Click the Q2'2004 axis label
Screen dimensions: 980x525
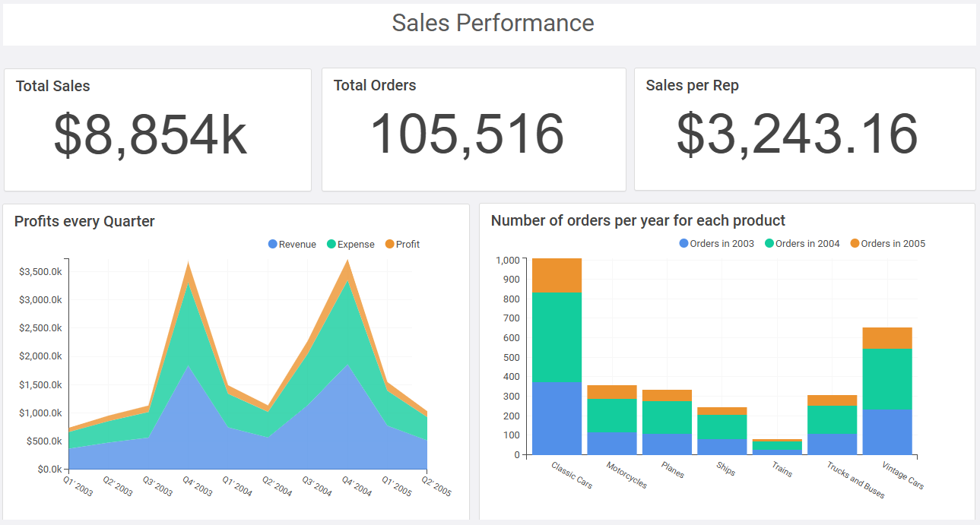click(x=277, y=486)
